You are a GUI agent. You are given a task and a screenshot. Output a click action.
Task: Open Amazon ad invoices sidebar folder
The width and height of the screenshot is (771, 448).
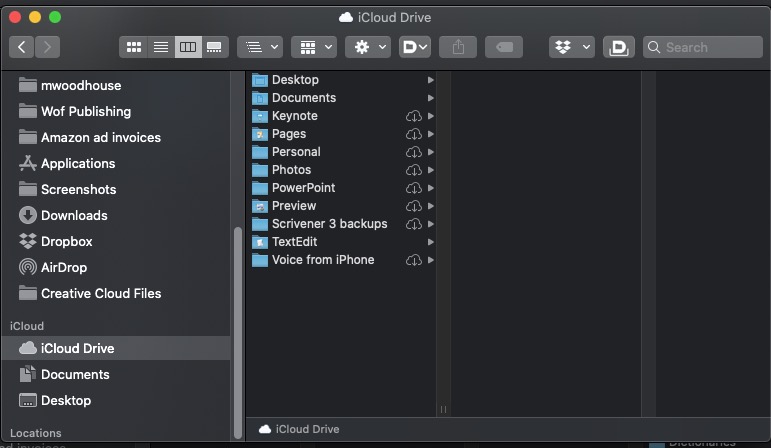[116, 138]
